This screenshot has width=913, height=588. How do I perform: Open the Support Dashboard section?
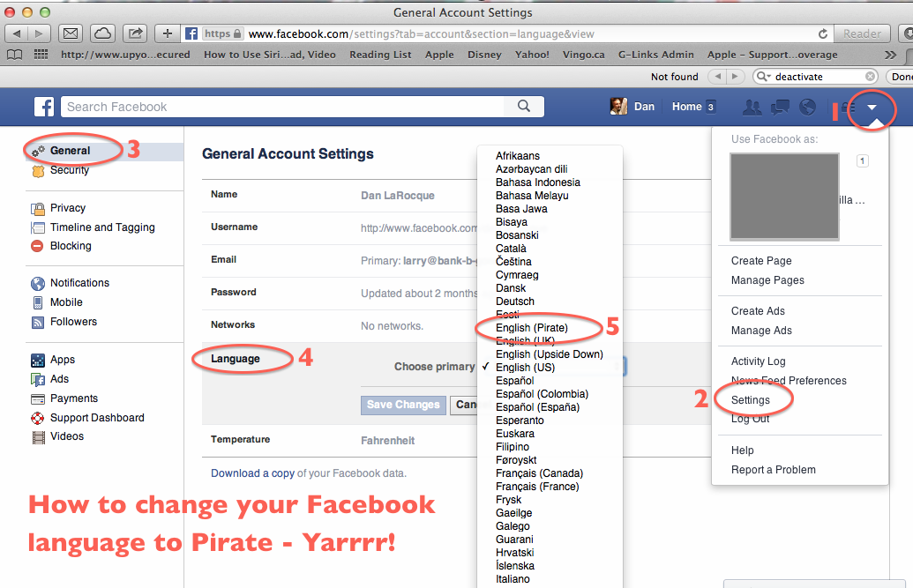point(97,418)
